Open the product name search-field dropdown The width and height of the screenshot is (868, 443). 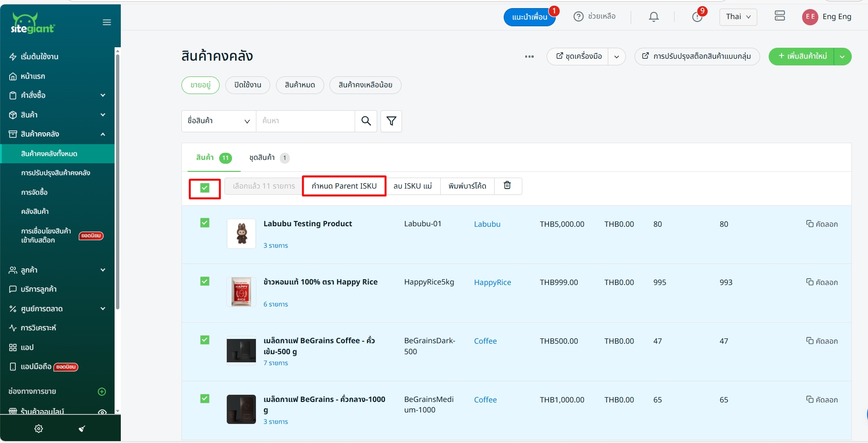(219, 121)
